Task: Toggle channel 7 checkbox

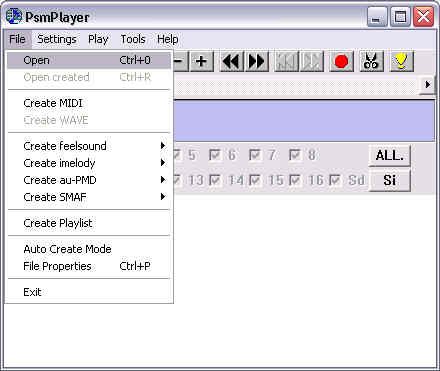Action: click(254, 155)
